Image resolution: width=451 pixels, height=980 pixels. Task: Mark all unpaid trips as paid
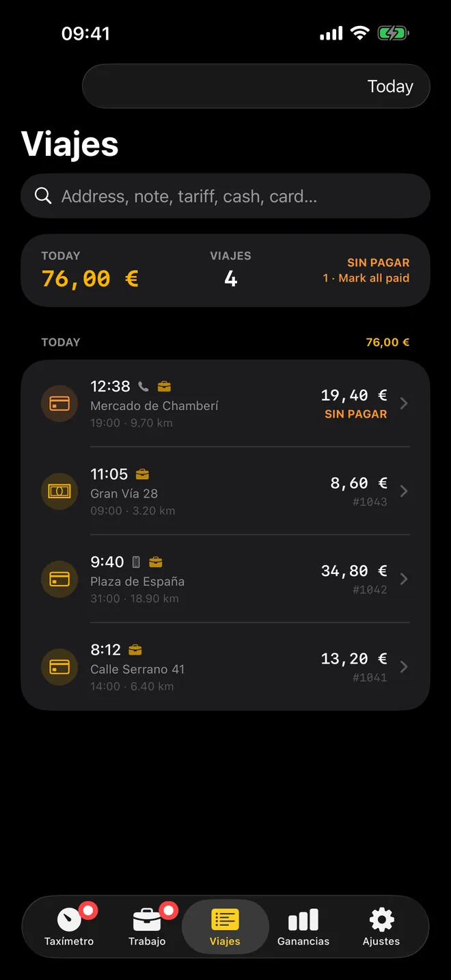pyautogui.click(x=366, y=278)
